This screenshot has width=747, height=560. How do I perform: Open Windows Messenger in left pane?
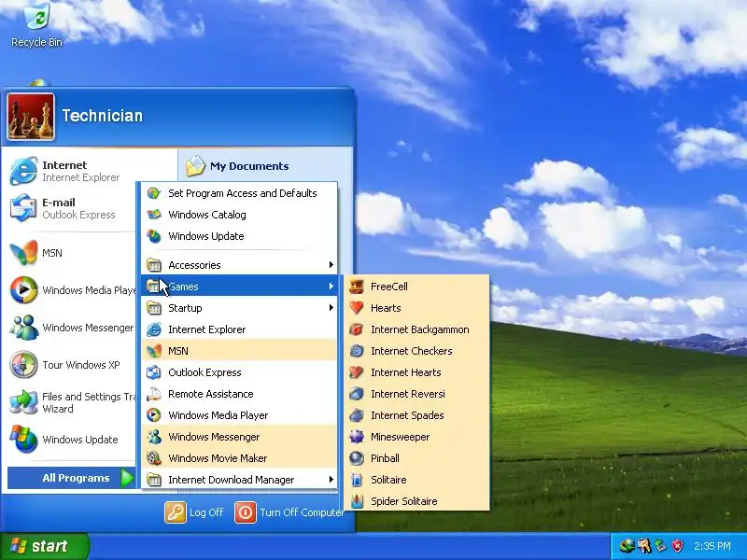coord(73,328)
